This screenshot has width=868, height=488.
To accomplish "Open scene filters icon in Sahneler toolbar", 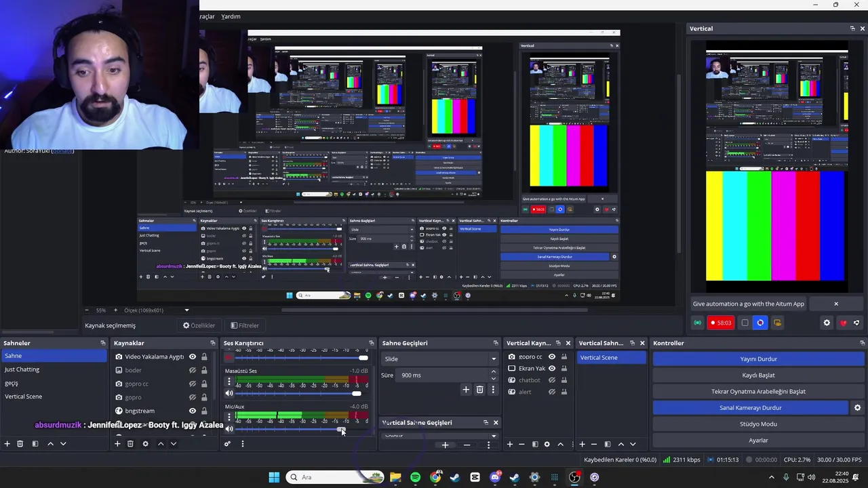I will pyautogui.click(x=35, y=444).
